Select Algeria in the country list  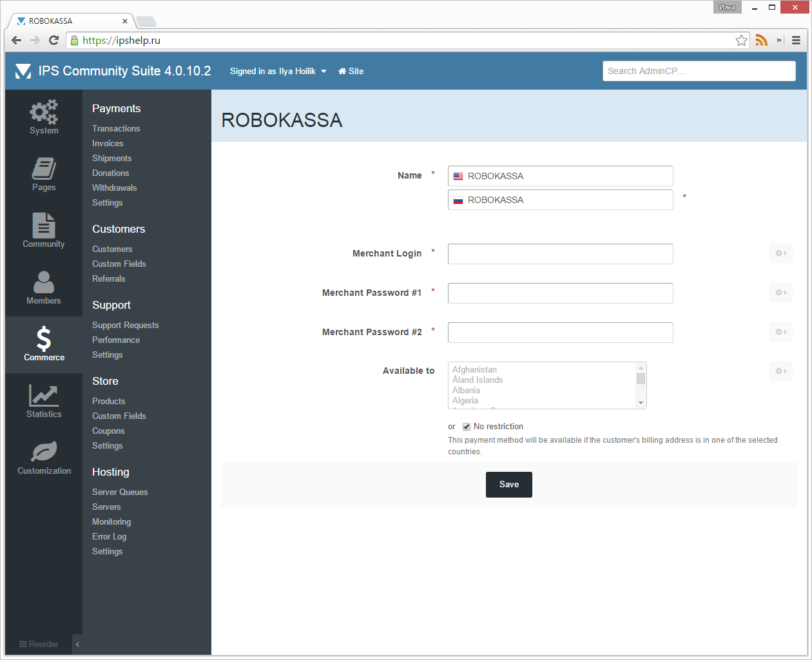465,401
